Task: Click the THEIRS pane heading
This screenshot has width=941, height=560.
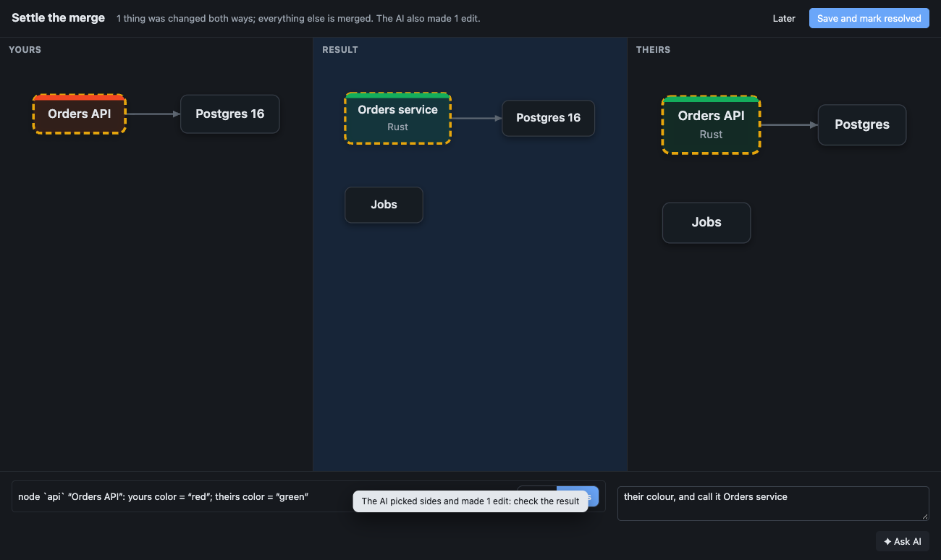Action: point(653,50)
